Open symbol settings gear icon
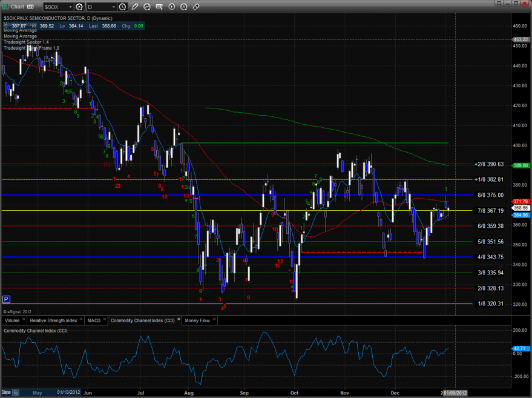The image size is (532, 398). [79, 7]
